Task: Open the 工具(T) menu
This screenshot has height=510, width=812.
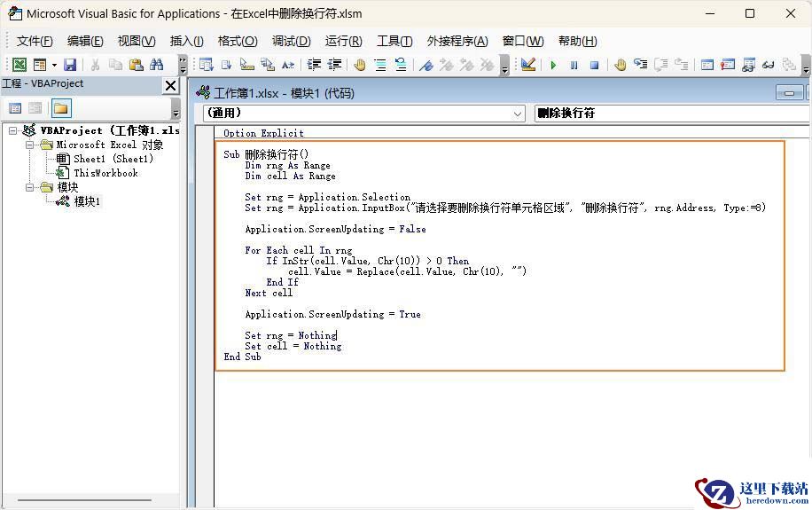Action: pos(394,41)
